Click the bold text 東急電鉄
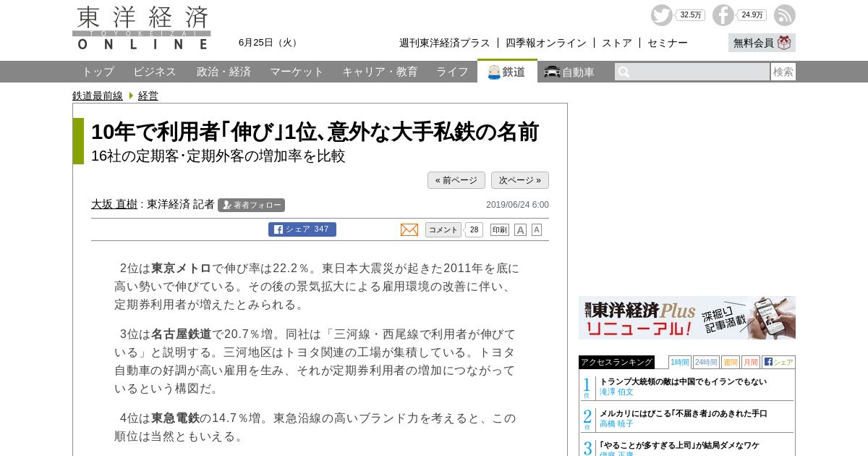The width and height of the screenshot is (868, 456). (176, 418)
